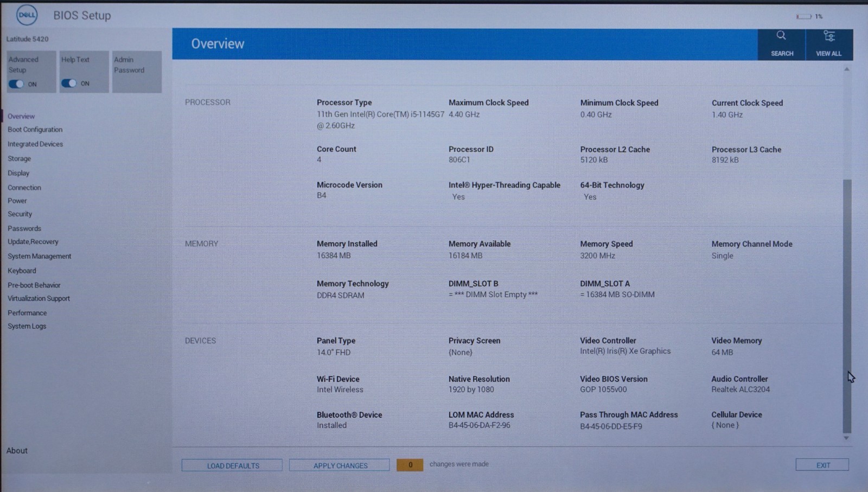Click Video BIOS Version GOP 1055v00

coord(603,389)
